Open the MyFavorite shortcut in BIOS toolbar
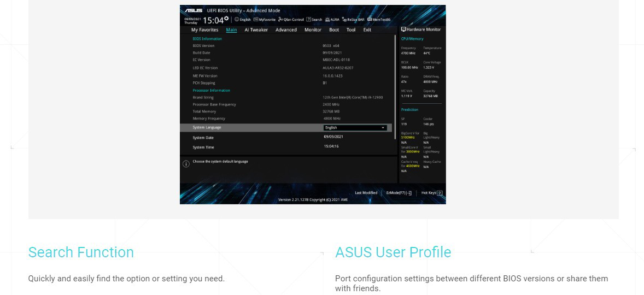644x295 pixels. click(265, 19)
